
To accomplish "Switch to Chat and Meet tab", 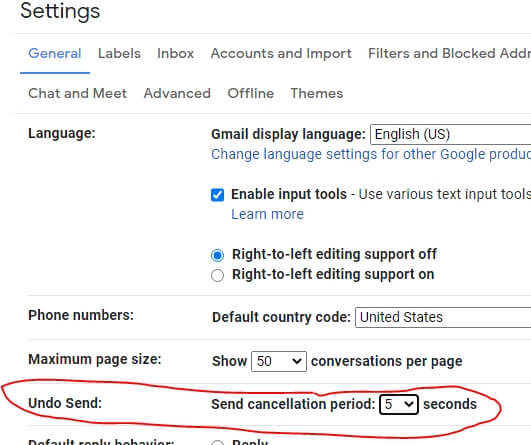I will coord(78,93).
